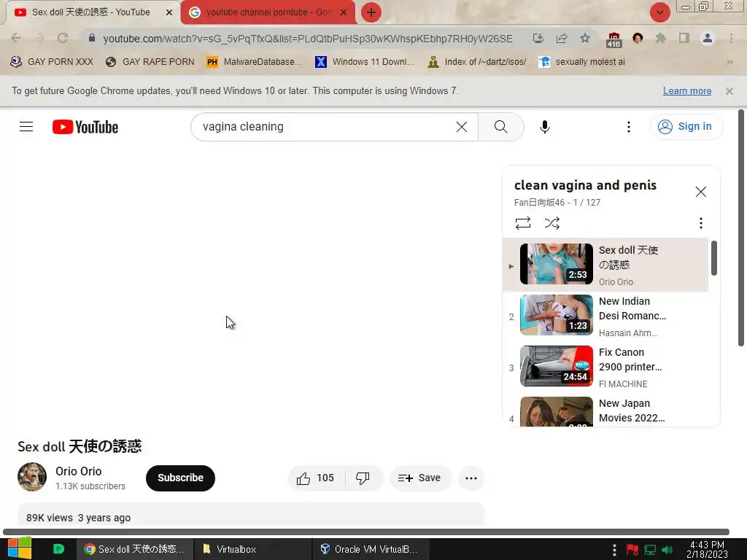Close the Google search tab

point(344,12)
